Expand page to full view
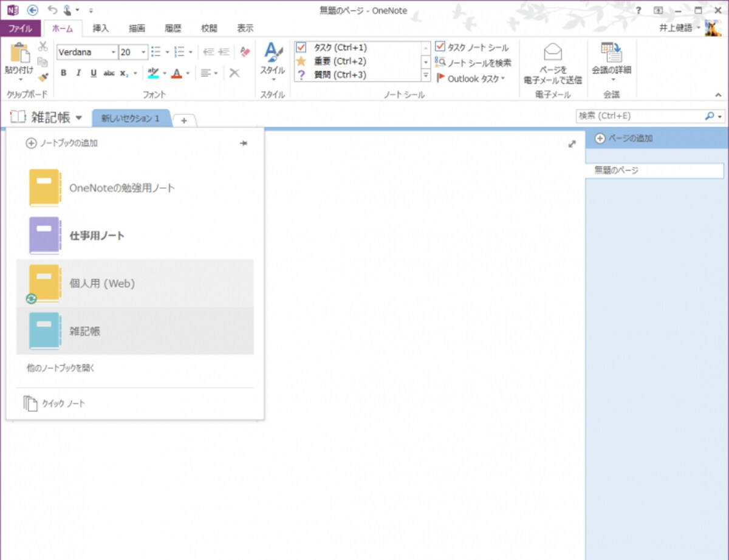729x560 pixels. click(572, 144)
